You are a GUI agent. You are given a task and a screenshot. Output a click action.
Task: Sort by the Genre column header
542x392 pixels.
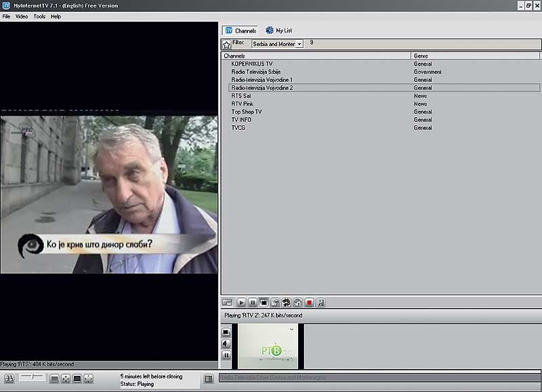coord(476,56)
